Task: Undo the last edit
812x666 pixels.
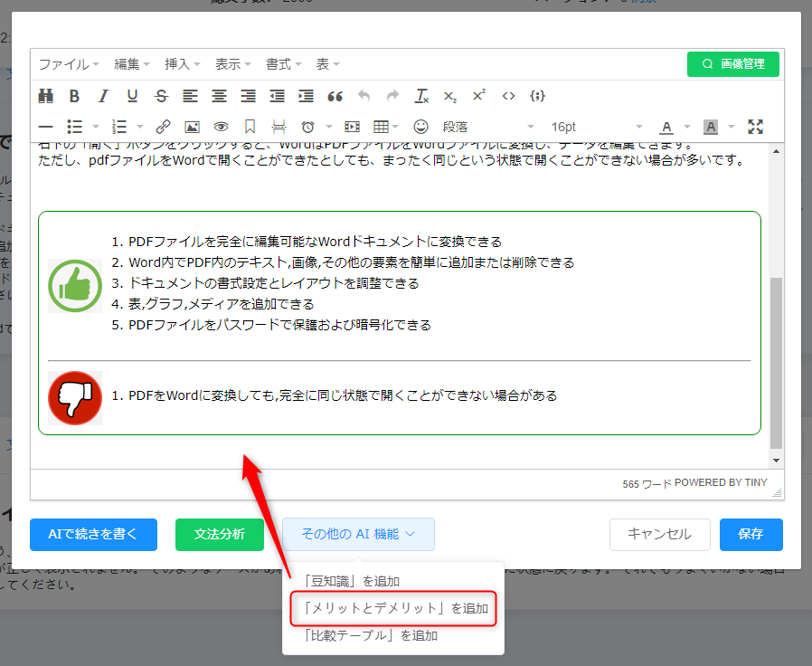Action: coord(364,96)
